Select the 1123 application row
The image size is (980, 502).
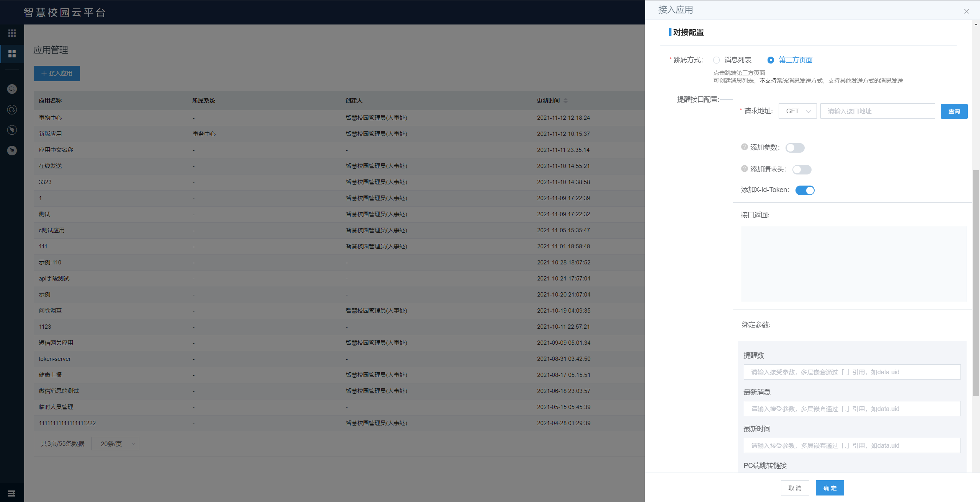339,327
